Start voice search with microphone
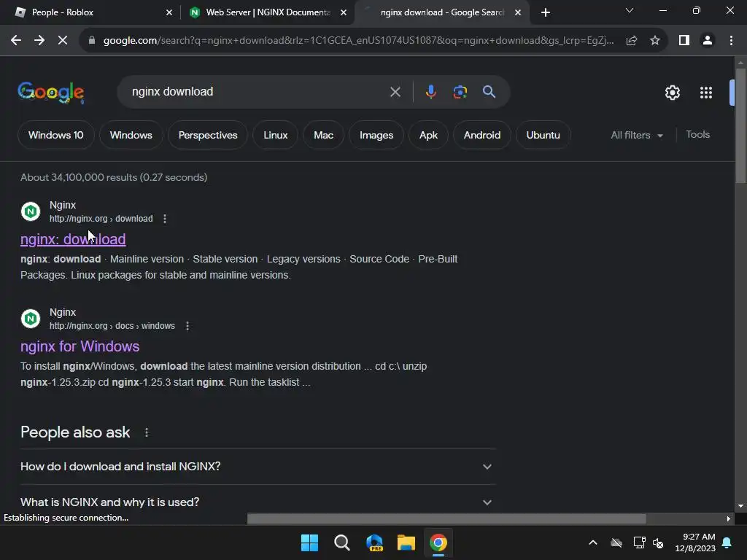 pos(430,92)
